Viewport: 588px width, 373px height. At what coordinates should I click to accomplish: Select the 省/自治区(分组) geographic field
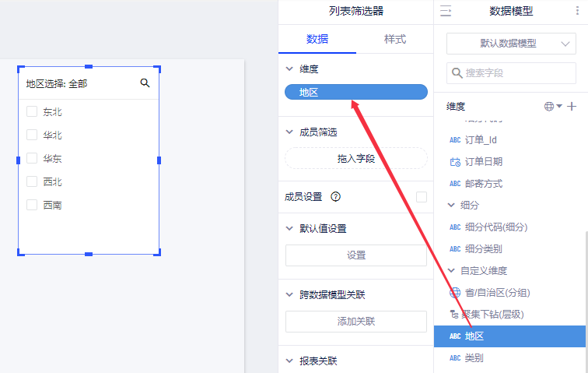[499, 293]
